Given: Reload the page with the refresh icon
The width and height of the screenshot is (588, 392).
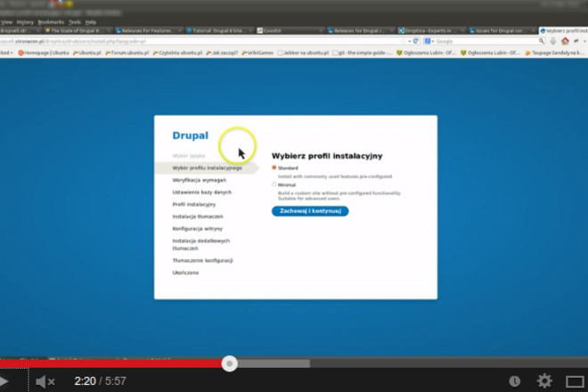Looking at the screenshot, I should (x=415, y=41).
